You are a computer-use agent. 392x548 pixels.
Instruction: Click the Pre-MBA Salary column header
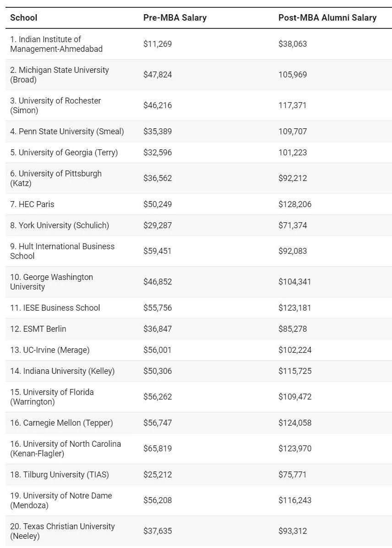(174, 18)
